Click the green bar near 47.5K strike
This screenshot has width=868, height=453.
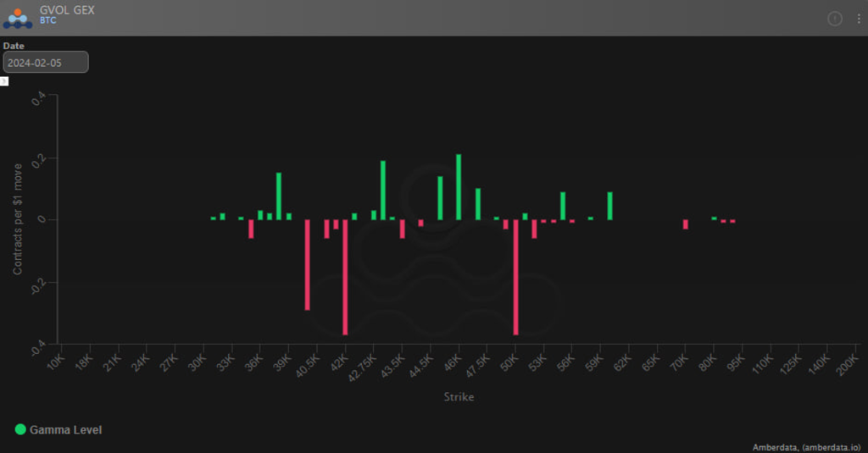[478, 204]
